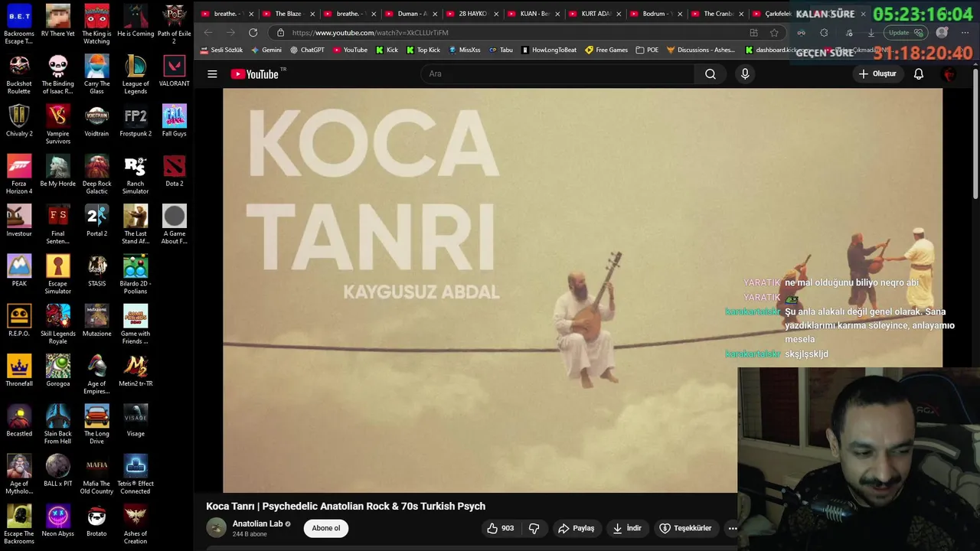Open Path of Exile 2 shortcut
980x551 pixels.
[x=175, y=24]
